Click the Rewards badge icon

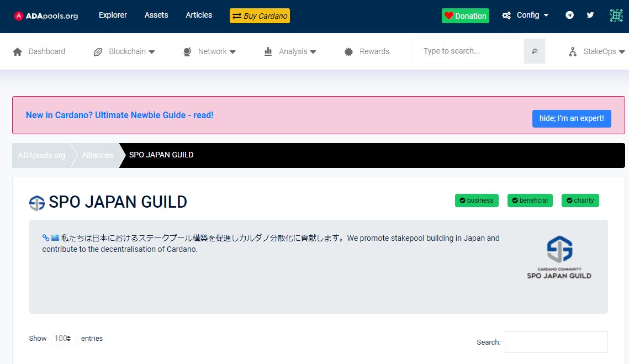tap(348, 52)
